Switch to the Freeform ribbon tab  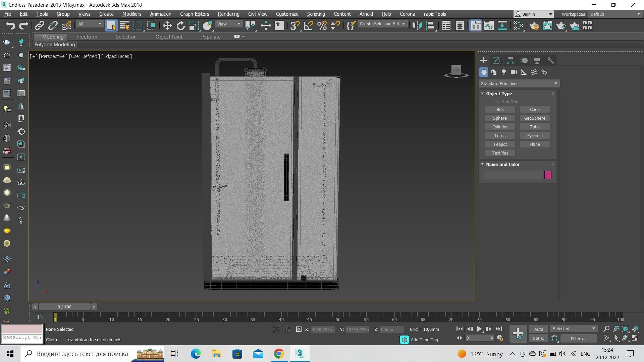click(87, 37)
